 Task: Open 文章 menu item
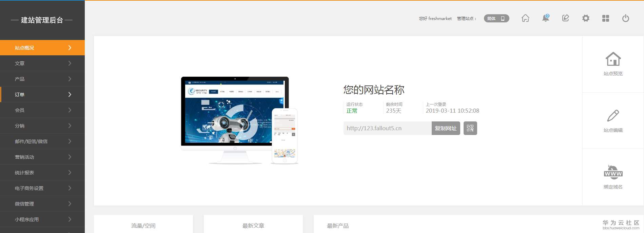[x=42, y=63]
